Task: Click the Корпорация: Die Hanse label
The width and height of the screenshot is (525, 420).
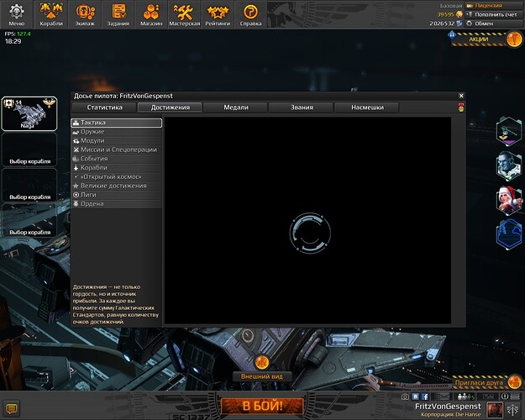Action: (451, 415)
